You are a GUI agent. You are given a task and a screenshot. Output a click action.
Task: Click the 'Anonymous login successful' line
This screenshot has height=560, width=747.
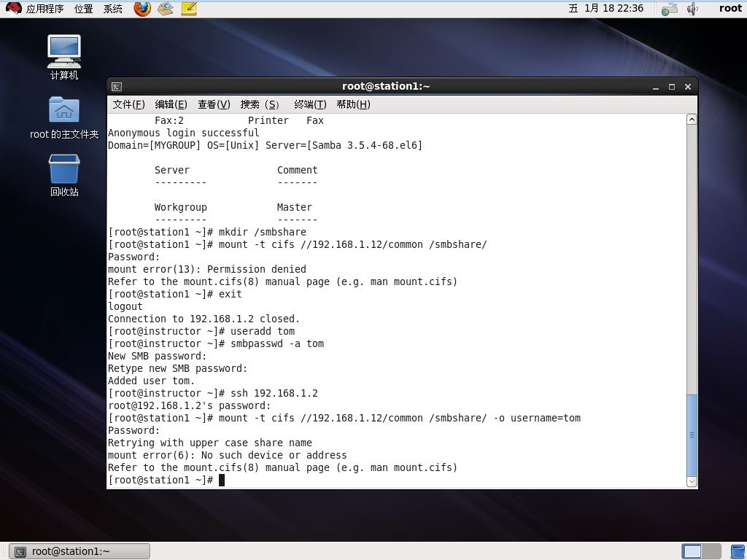coord(184,133)
